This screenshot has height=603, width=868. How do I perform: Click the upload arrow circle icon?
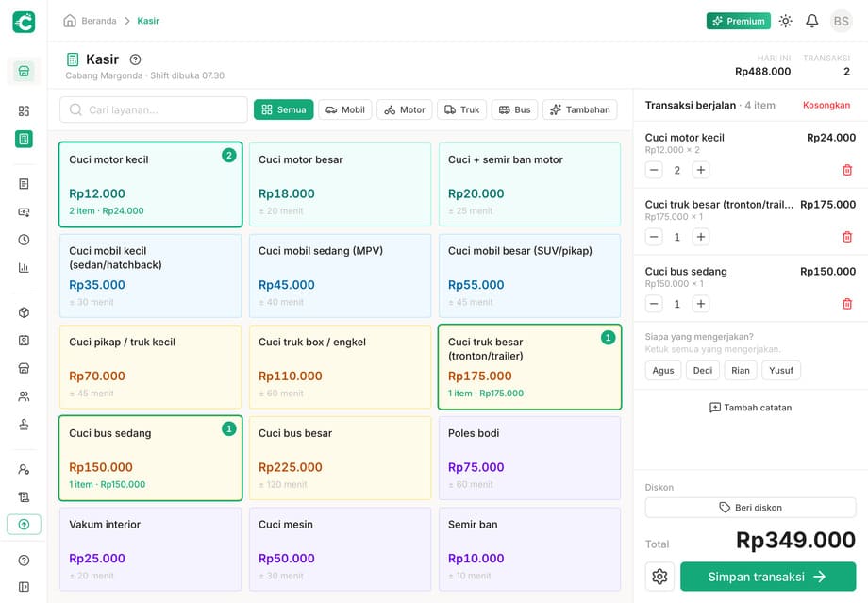point(24,525)
